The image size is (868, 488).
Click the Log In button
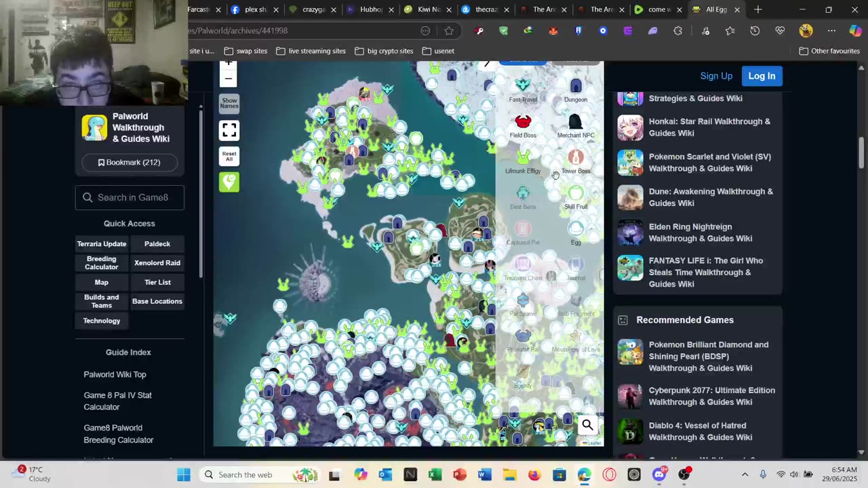[762, 76]
